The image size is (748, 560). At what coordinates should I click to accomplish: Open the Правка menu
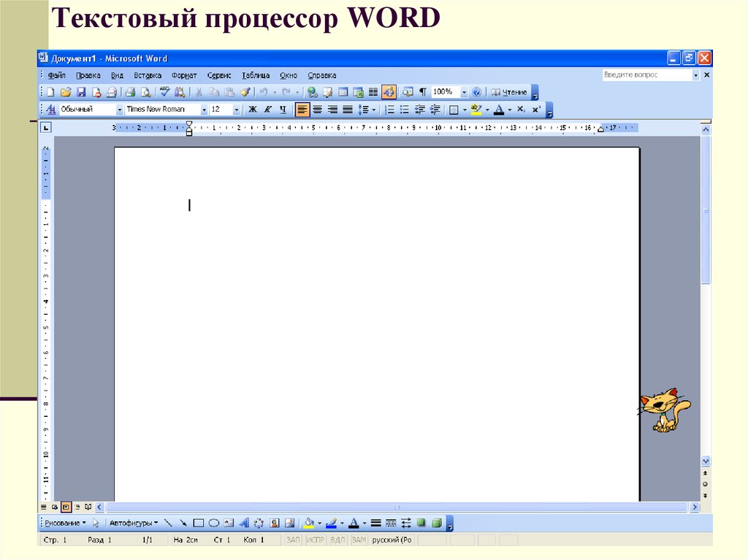click(88, 75)
